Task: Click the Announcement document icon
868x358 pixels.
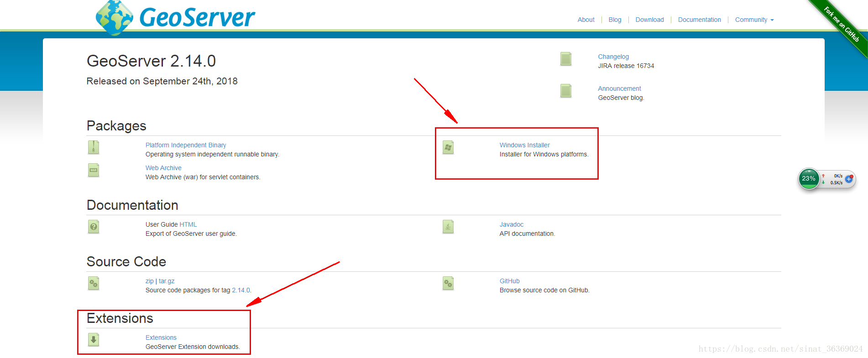Action: tap(566, 91)
